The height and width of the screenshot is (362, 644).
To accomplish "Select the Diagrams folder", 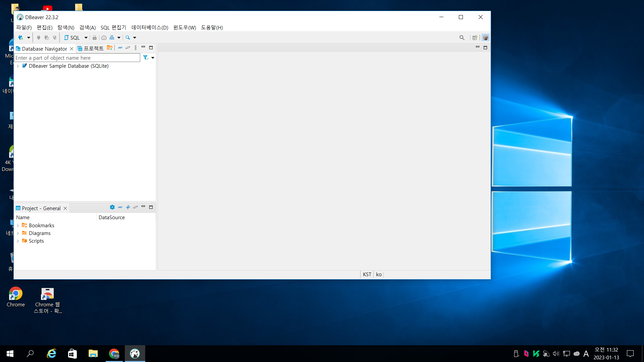I will pyautogui.click(x=40, y=233).
